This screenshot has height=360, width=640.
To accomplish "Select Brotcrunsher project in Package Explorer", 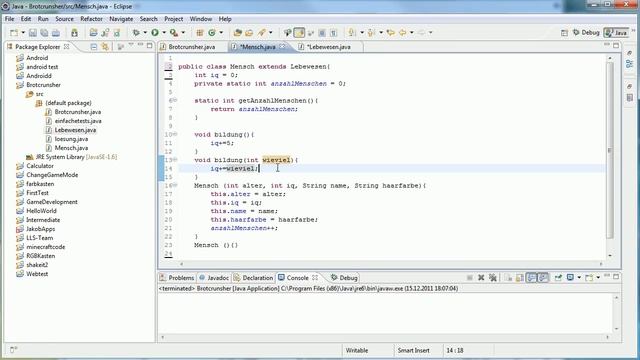I will click(x=43, y=85).
